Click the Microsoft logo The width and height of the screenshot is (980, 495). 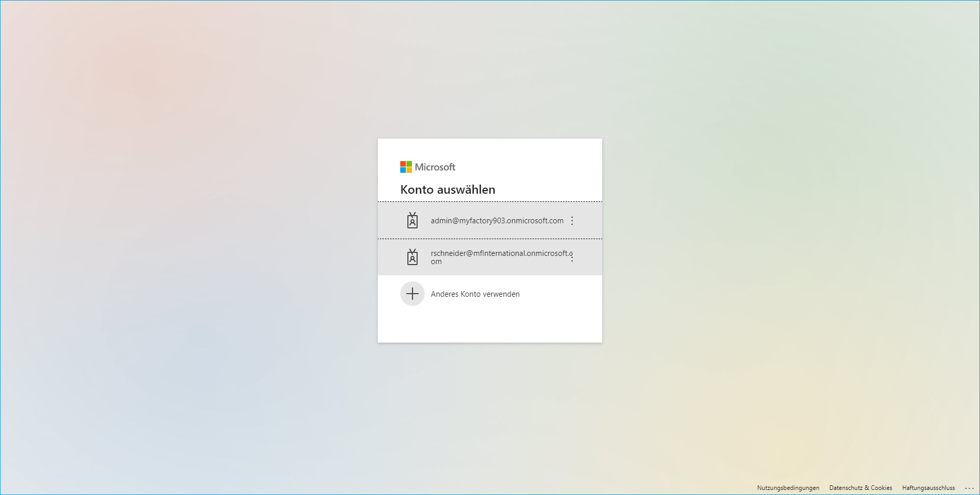pyautogui.click(x=428, y=167)
